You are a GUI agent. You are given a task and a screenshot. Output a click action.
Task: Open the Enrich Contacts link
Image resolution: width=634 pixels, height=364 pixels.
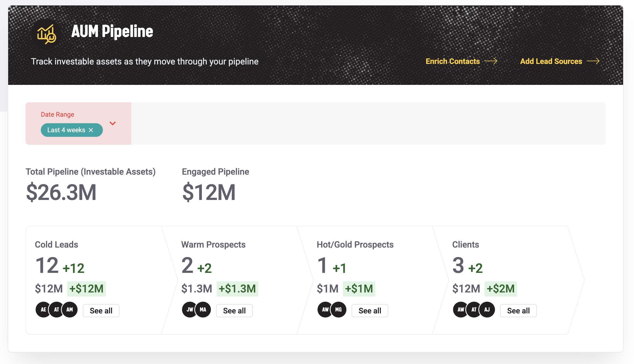453,61
